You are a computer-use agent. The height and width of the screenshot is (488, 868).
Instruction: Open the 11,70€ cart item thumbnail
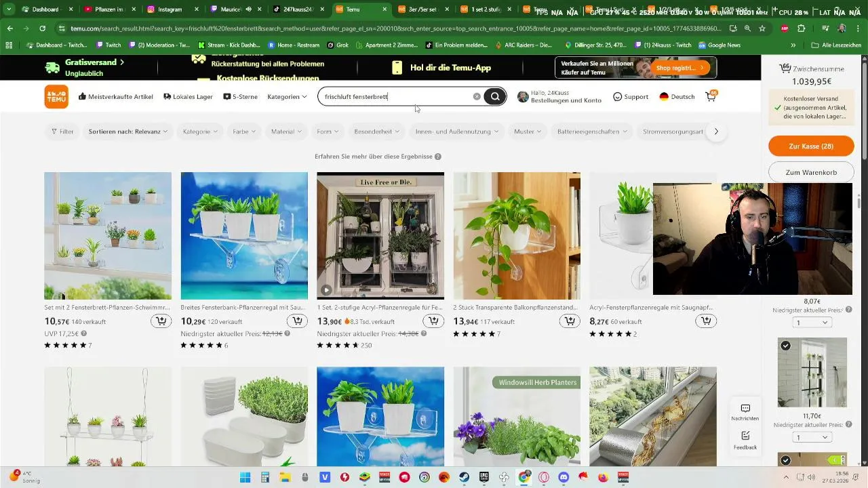point(812,372)
